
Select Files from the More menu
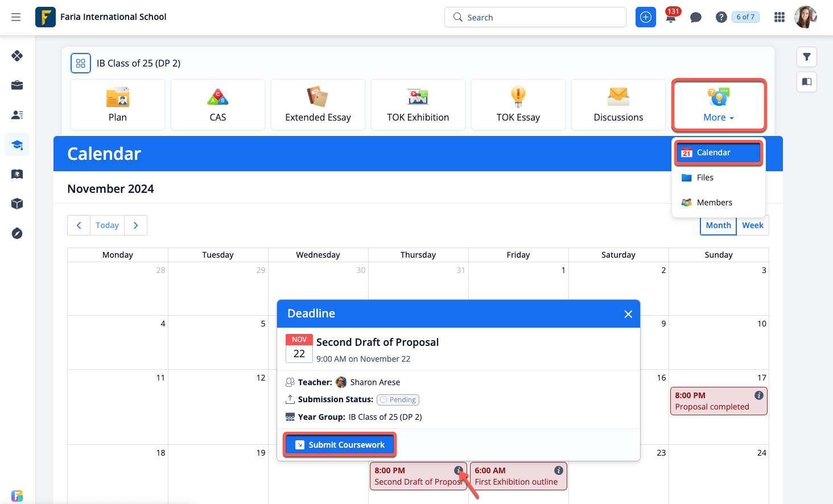click(x=705, y=177)
